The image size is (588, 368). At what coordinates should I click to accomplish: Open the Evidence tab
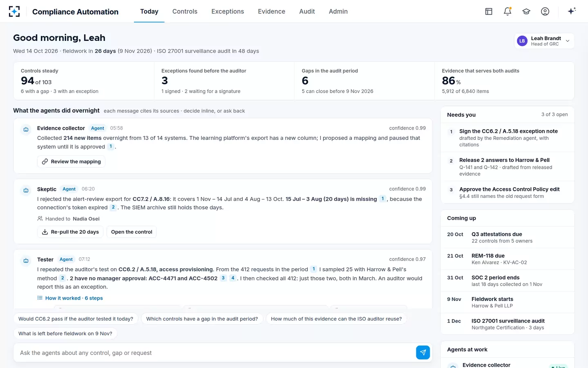(272, 11)
